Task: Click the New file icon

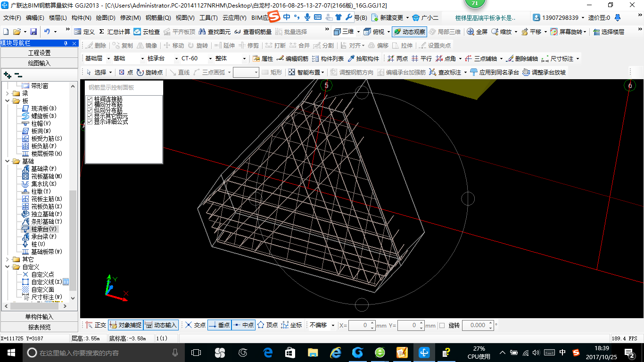Action: click(x=6, y=32)
